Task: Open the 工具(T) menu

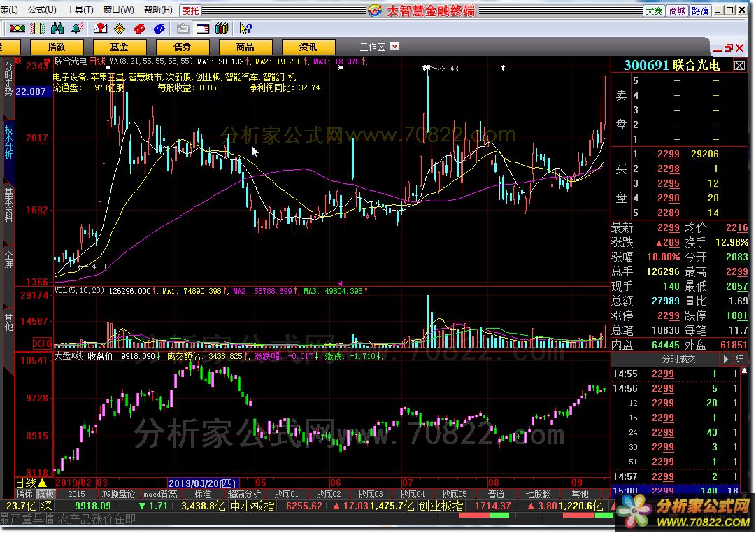Action: coord(80,10)
